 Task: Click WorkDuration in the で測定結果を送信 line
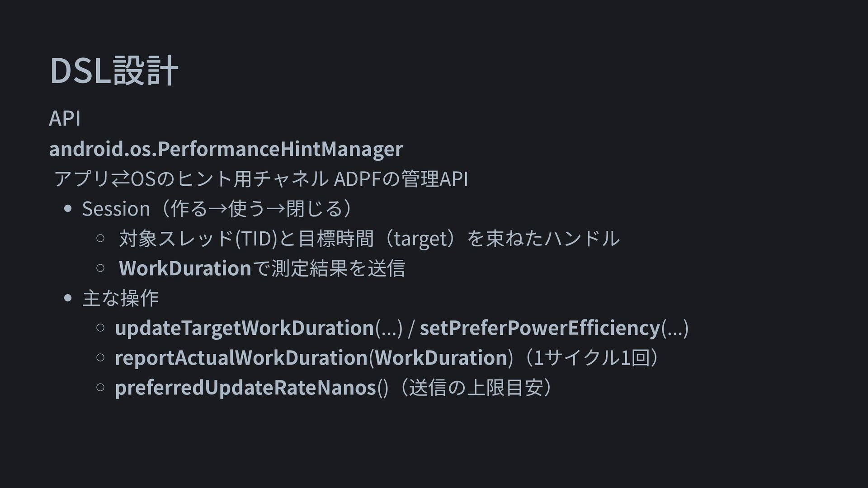(x=185, y=268)
